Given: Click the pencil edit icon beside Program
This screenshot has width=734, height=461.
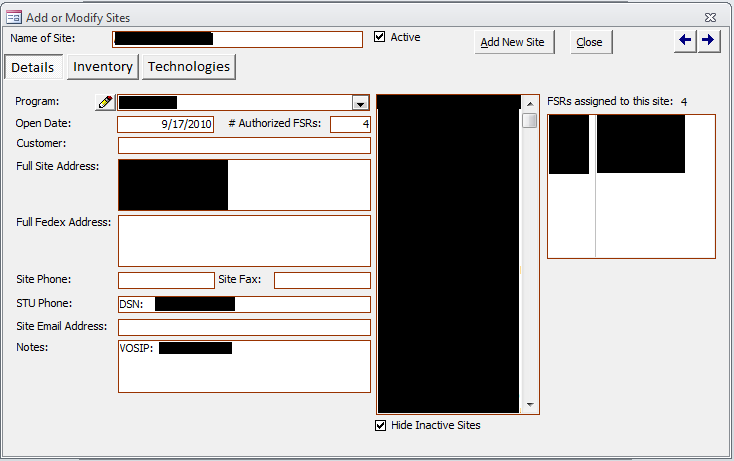Looking at the screenshot, I should 104,102.
